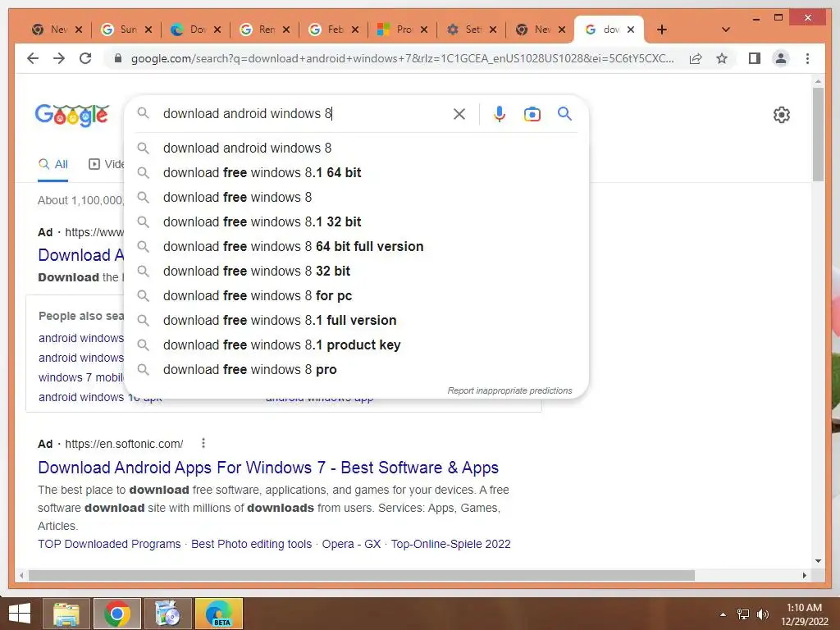Open the Chrome three-dot menu

point(807,58)
